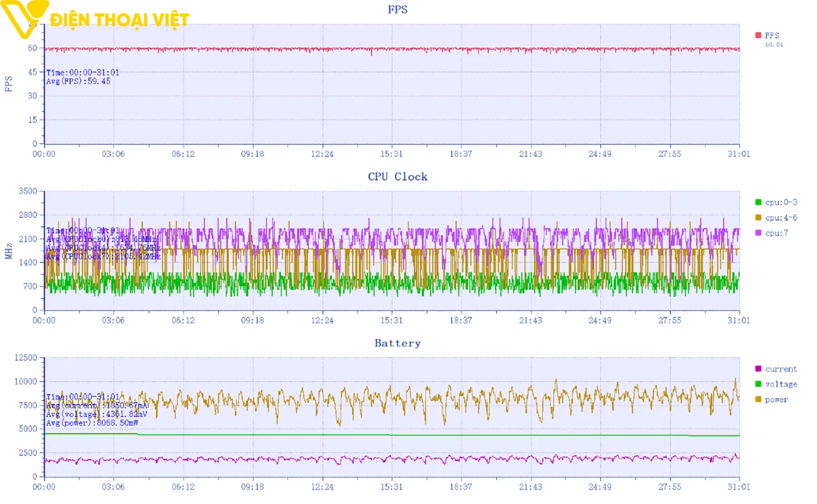The width and height of the screenshot is (817, 504).
Task: Click the 09:18 marker on CPU Clock axis
Action: tap(252, 321)
